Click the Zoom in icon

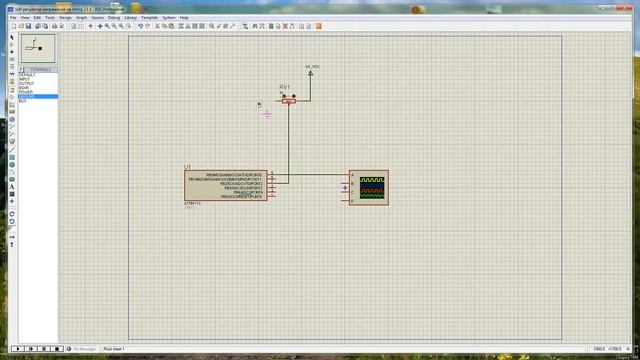pos(107,26)
